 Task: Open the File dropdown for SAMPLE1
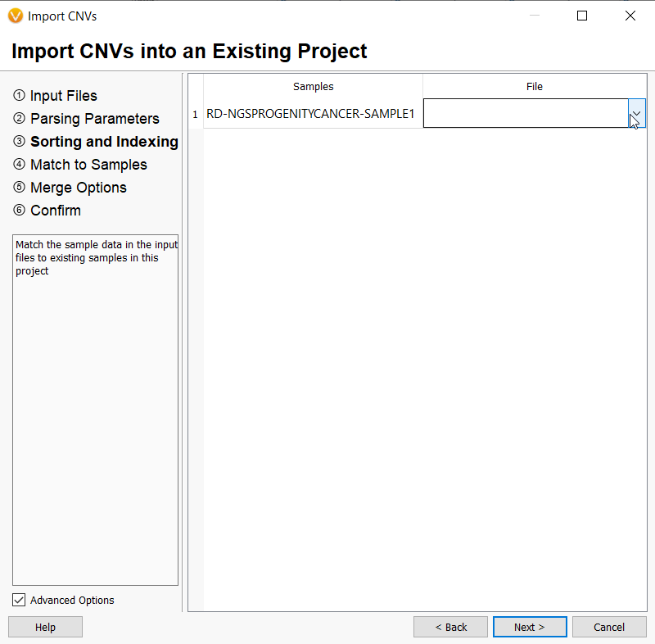(636, 114)
